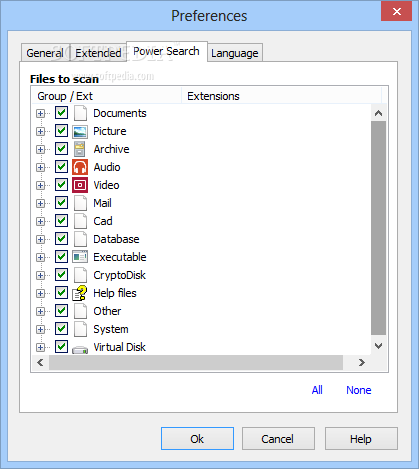Click the Mail group file icon
The height and width of the screenshot is (469, 419).
(80, 203)
